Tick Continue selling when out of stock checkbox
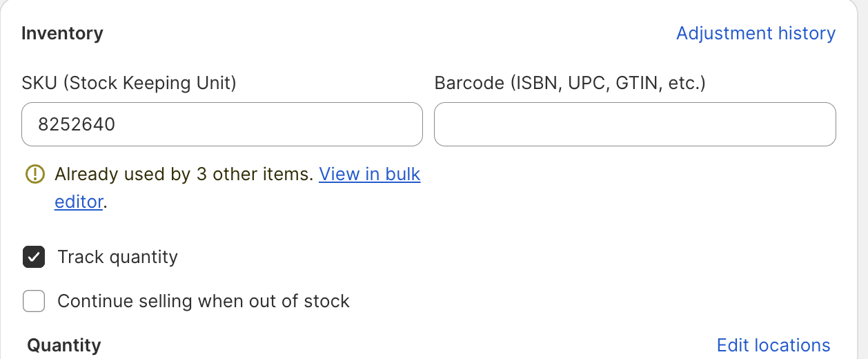 34,301
